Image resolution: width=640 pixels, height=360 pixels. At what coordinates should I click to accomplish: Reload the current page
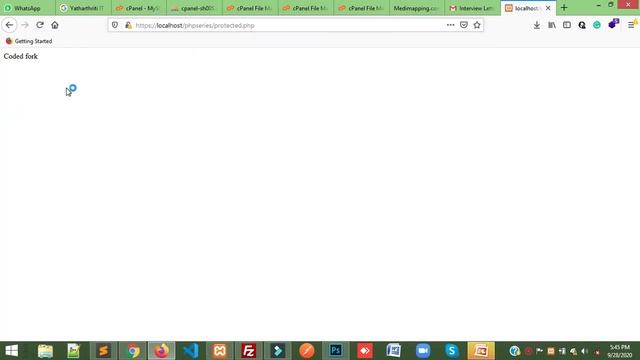40,25
